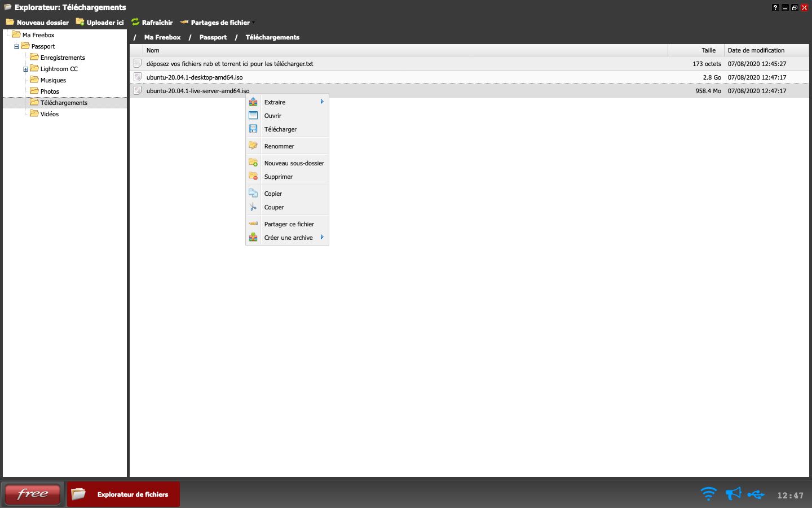This screenshot has height=508, width=812.
Task: Click the Enregistrements folder icon
Action: (x=34, y=57)
